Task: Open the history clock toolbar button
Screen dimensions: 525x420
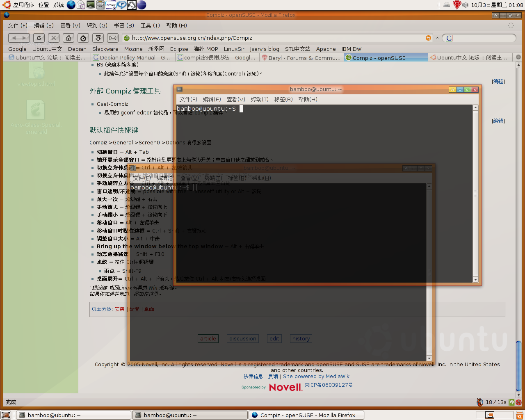Action: pos(83,38)
